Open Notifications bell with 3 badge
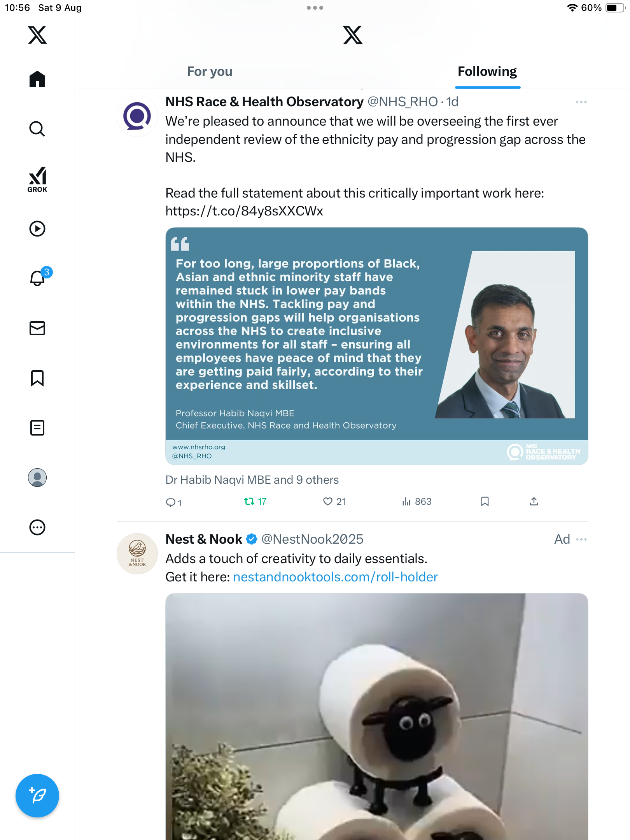630x840 pixels. (38, 278)
